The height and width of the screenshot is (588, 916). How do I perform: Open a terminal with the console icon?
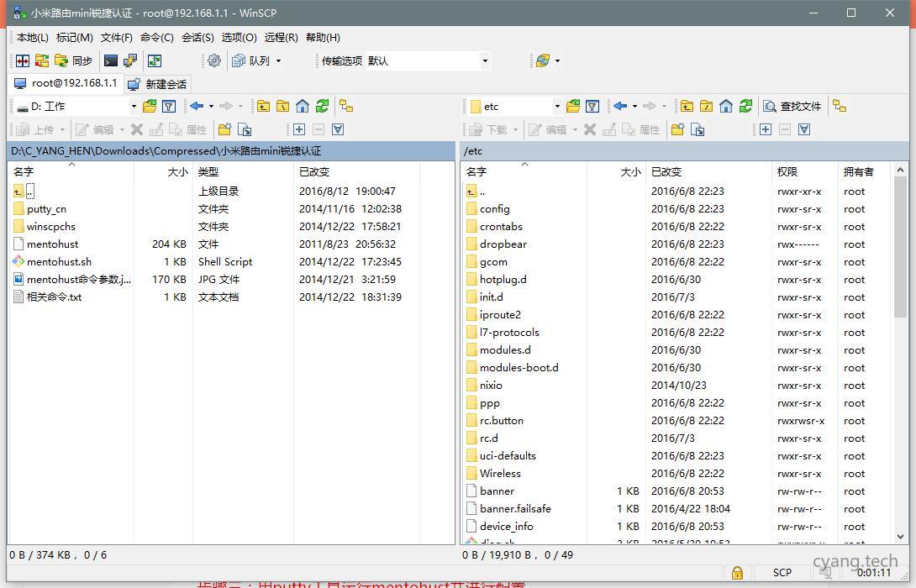[x=110, y=60]
